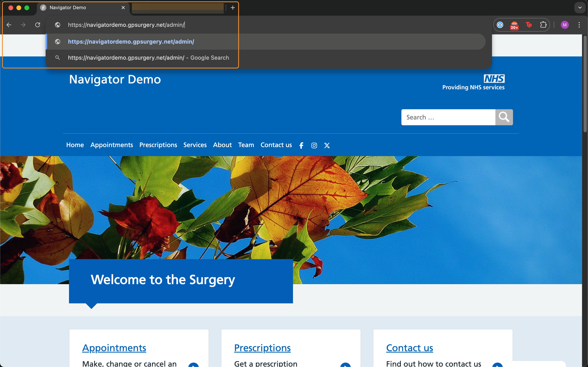
Task: Open the Tp extension icon
Action: (529, 25)
